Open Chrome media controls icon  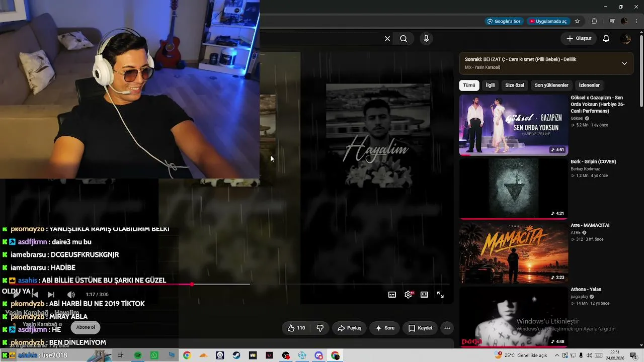tap(612, 21)
